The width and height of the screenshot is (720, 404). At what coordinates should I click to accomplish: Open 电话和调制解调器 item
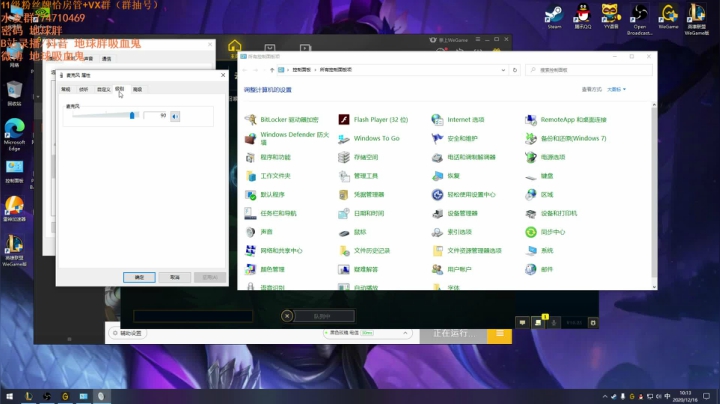coord(464,157)
